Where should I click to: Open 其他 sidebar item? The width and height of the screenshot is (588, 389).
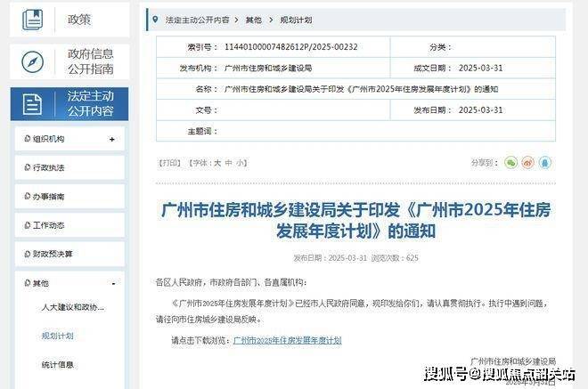pyautogui.click(x=69, y=283)
